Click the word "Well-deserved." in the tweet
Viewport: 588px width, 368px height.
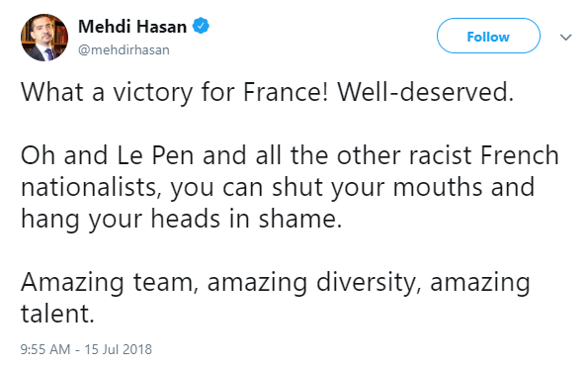425,92
